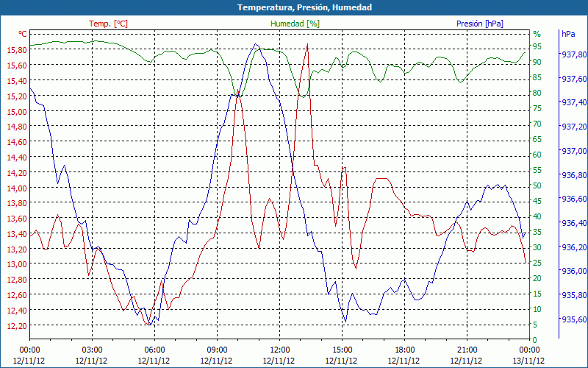Click pressure axis value '936,80'
Image resolution: width=588 pixels, height=368 pixels.
(573, 174)
